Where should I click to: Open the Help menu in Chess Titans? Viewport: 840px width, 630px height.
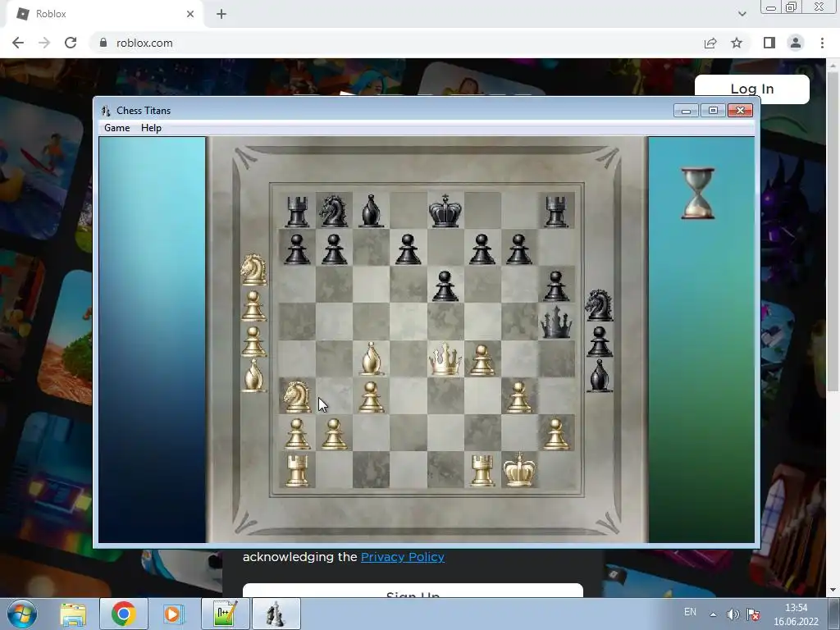tap(151, 128)
